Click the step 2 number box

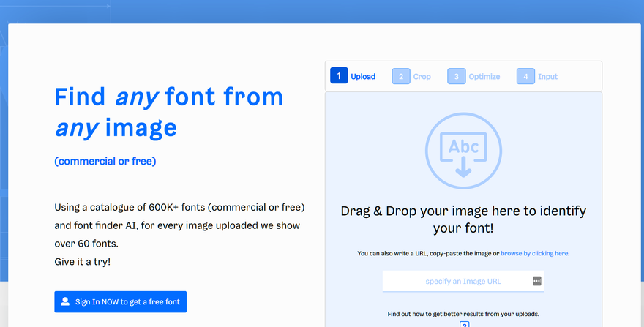401,76
